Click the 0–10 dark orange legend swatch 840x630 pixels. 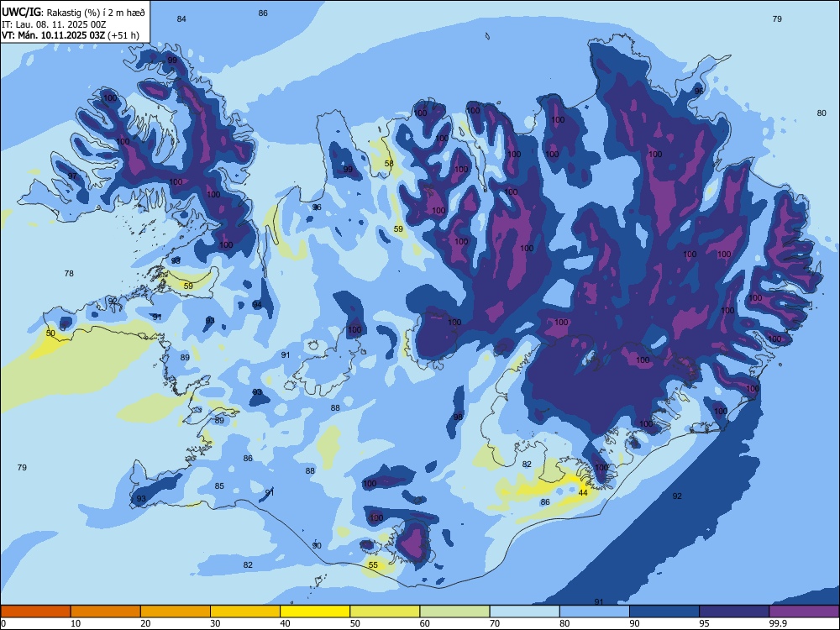pos(35,612)
